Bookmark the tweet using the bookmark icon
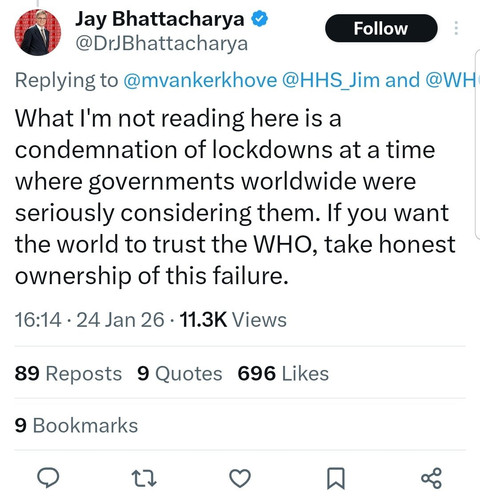480x500 pixels. pos(336,478)
